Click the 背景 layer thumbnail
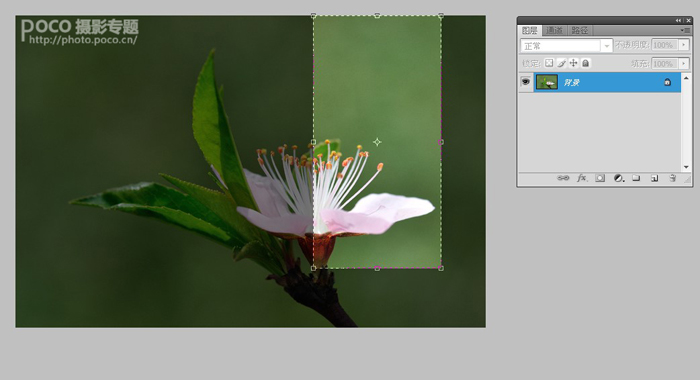The height and width of the screenshot is (380, 700). point(547,82)
